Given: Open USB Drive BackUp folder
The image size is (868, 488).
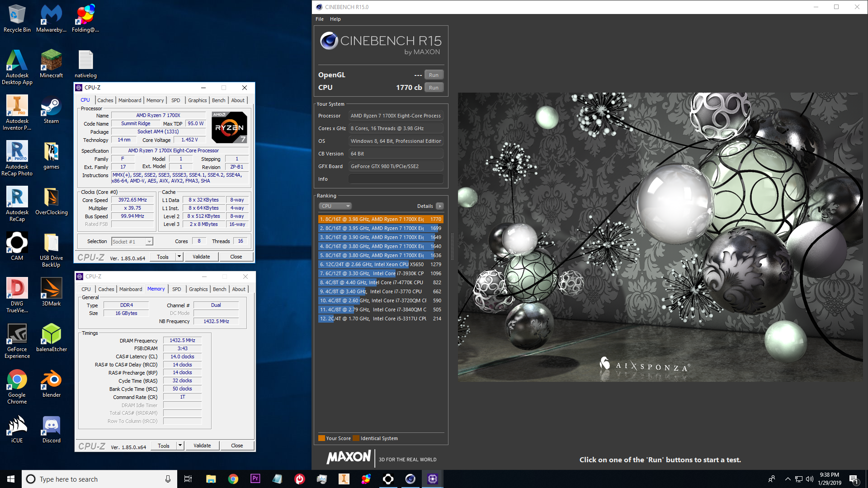Looking at the screenshot, I should pyautogui.click(x=51, y=249).
